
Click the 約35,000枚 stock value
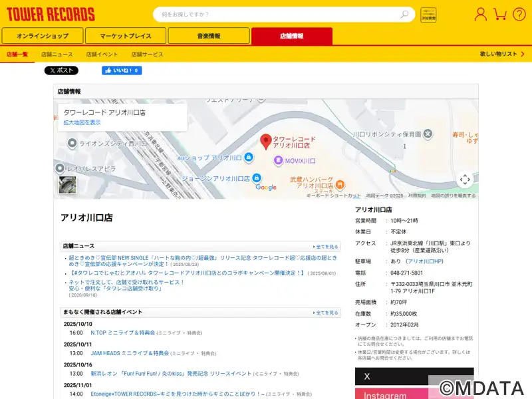pos(404,314)
